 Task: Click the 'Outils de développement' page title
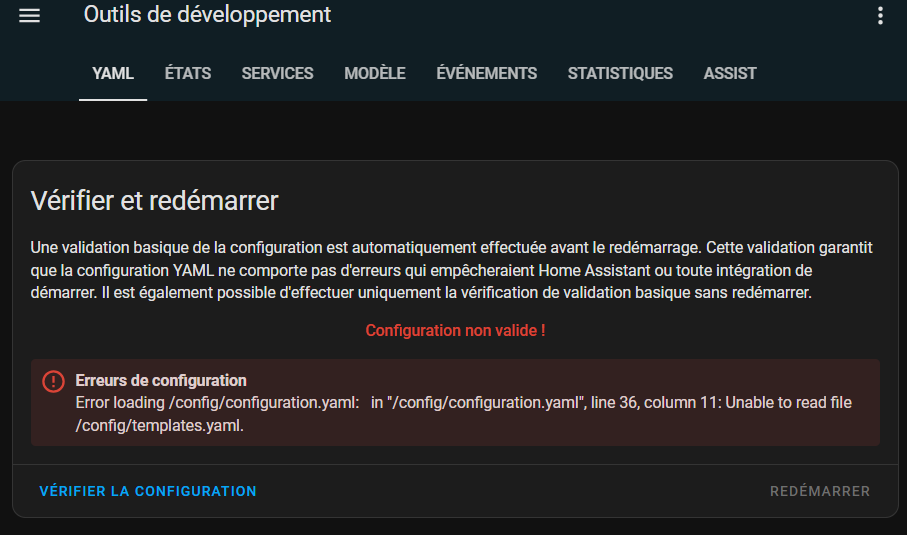[x=207, y=15]
